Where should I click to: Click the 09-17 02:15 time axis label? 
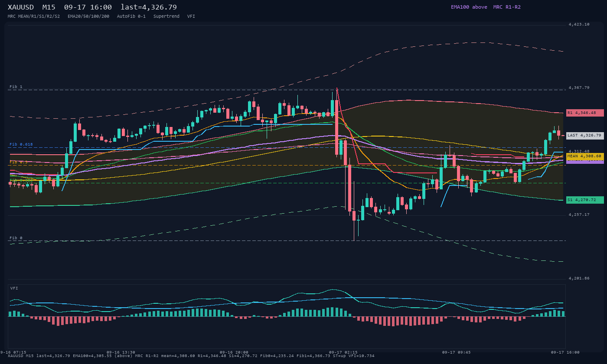tap(343, 352)
